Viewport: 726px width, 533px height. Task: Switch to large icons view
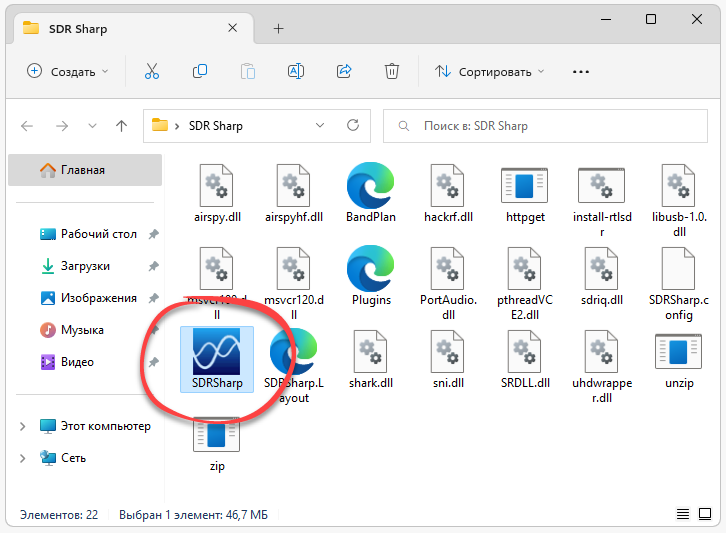705,514
